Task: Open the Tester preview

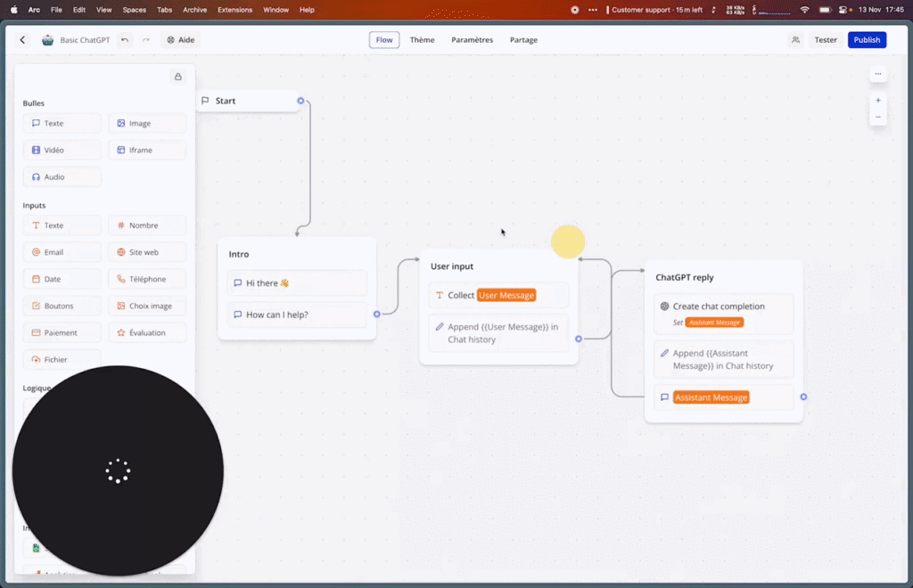Action: point(825,39)
